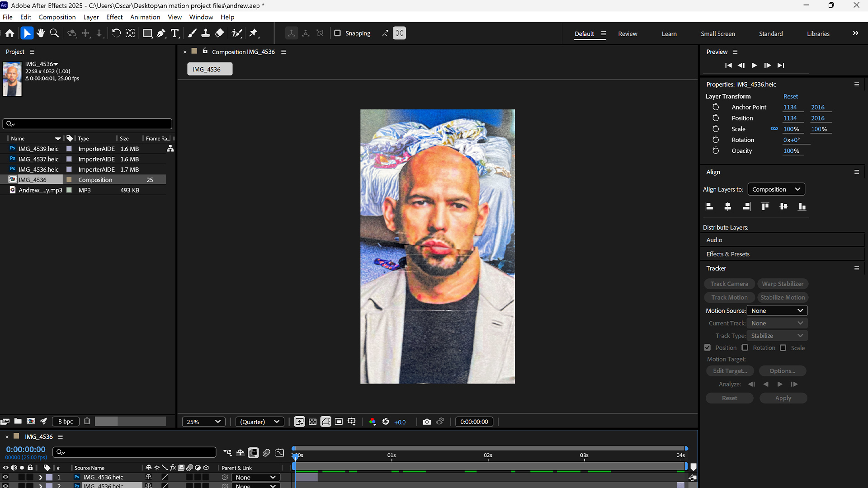
Task: Click the Home icon in toolbar
Action: pyautogui.click(x=10, y=33)
